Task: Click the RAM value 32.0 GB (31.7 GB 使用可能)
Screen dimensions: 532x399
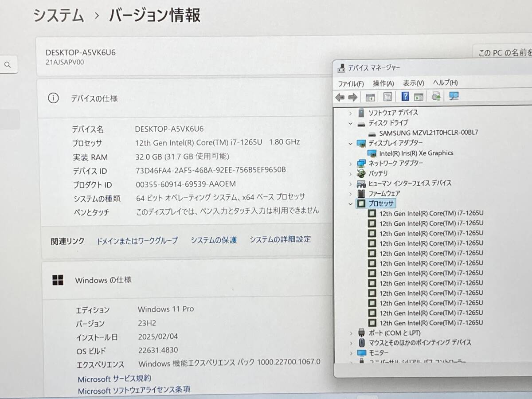Action: [x=182, y=156]
